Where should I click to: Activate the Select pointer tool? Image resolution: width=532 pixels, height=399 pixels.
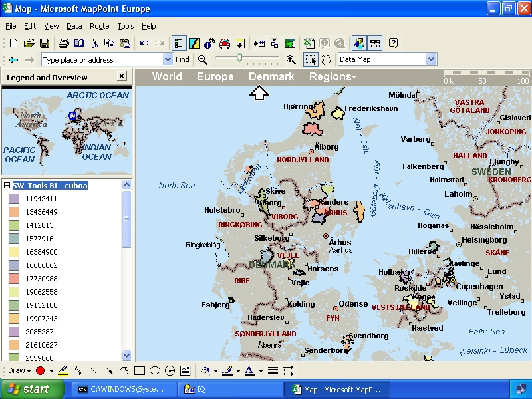311,60
